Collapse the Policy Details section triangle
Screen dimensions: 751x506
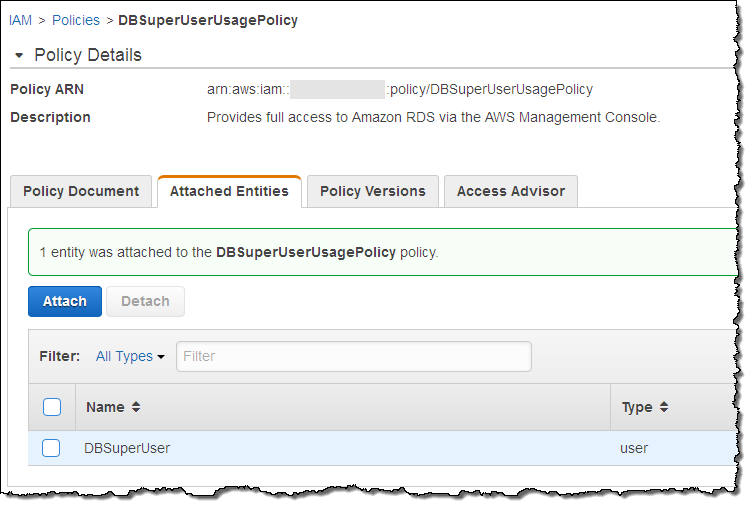click(x=18, y=55)
